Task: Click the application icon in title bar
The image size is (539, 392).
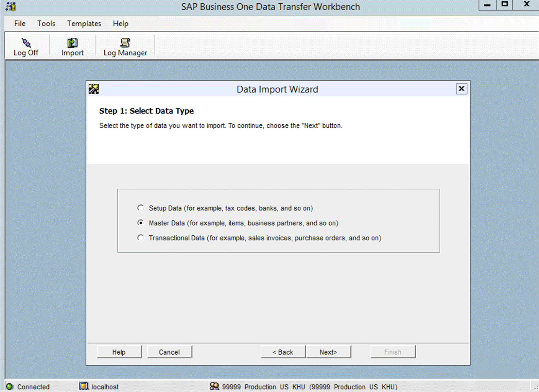Action: [11, 6]
